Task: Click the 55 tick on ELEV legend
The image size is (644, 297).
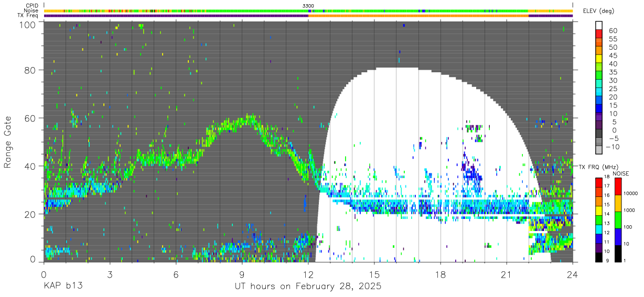Action: coord(612,39)
